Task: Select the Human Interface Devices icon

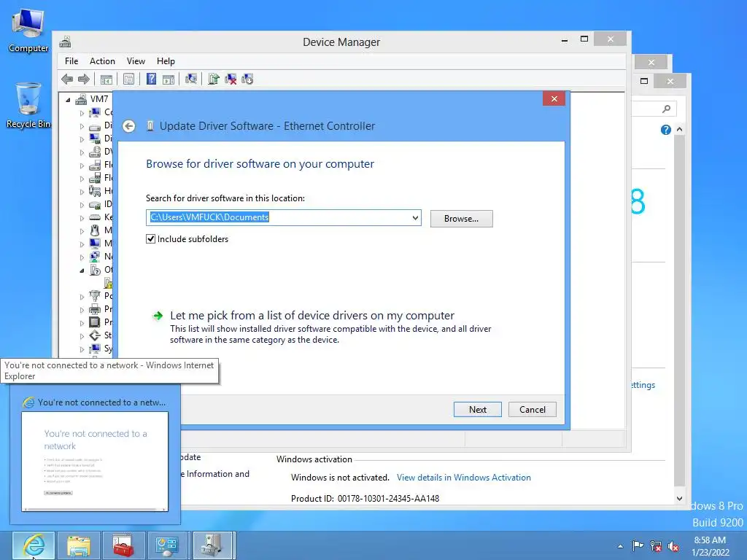Action: [x=95, y=191]
